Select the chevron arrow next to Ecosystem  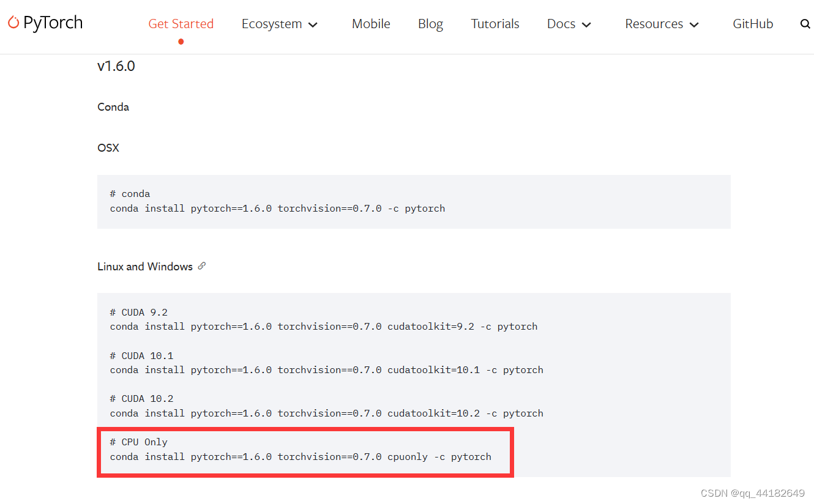313,26
